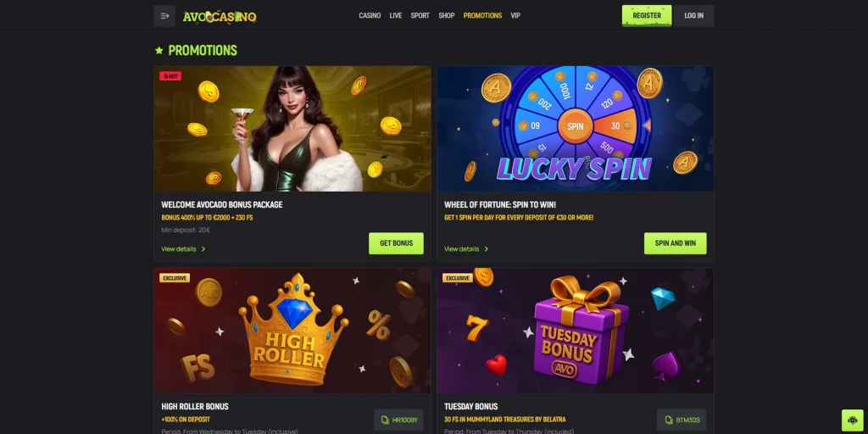Open the VIP page
The image size is (868, 434).
(x=515, y=15)
